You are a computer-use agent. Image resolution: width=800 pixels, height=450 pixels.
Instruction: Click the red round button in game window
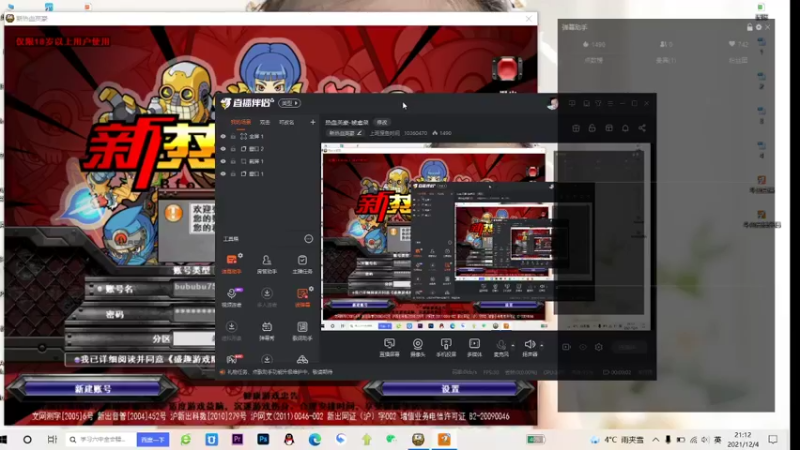[506, 69]
